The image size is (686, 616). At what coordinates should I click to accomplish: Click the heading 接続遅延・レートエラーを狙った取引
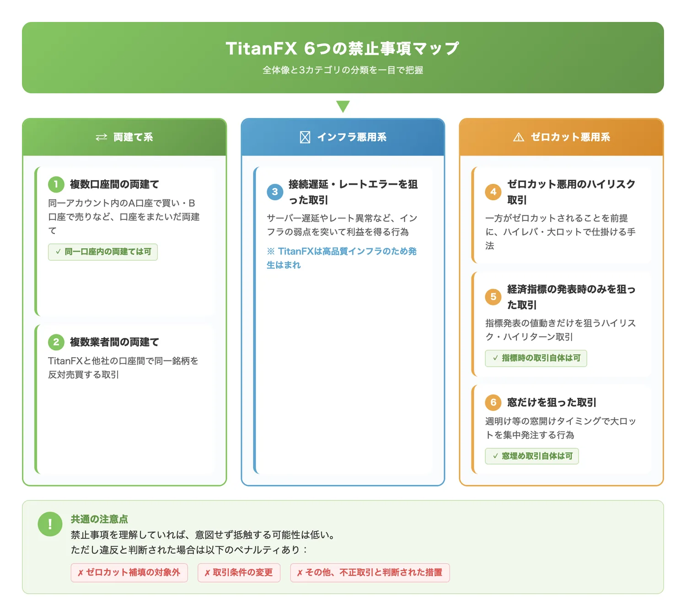click(x=353, y=192)
